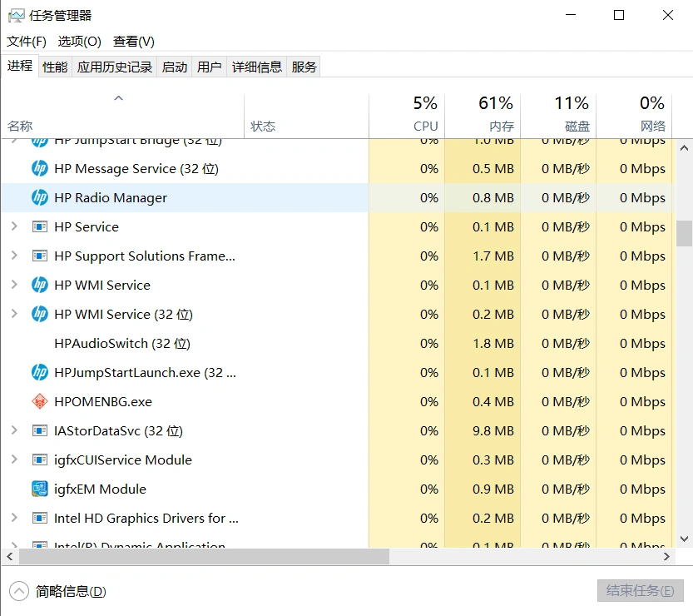Click the HP Message Service icon
Image resolution: width=693 pixels, height=616 pixels.
[39, 169]
